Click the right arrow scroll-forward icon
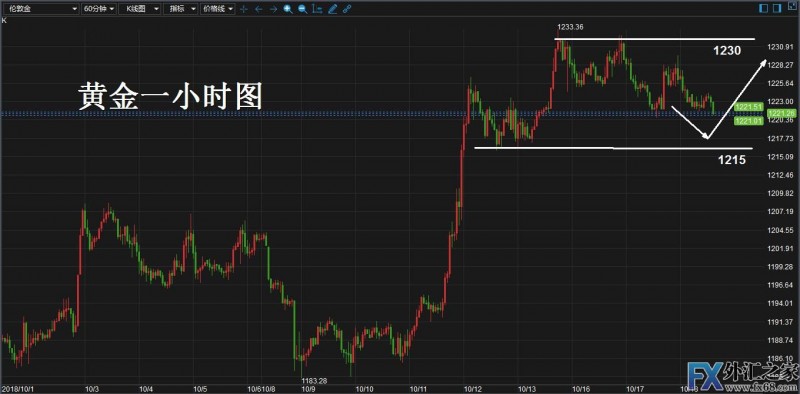Screen dimensions: 800x394 (273, 9)
